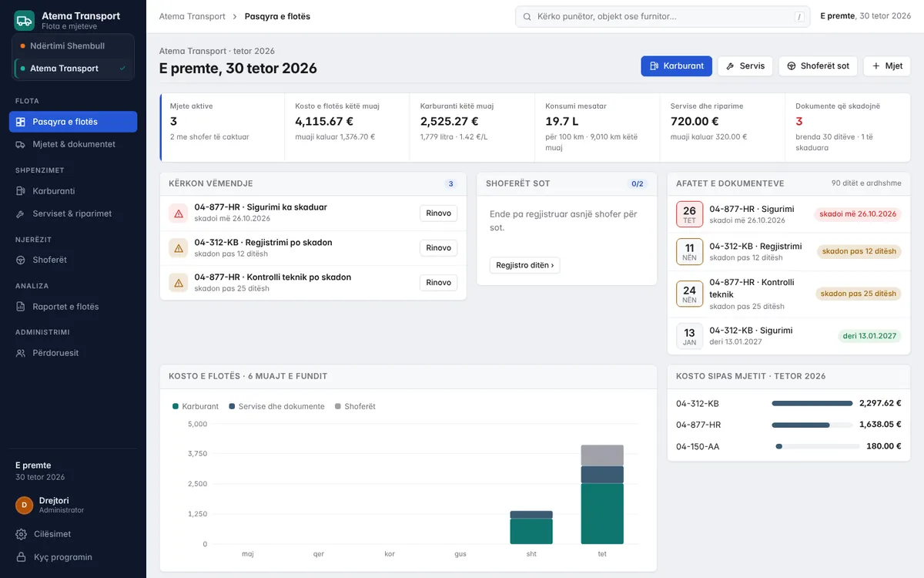Toggle the Karburant series in chart legend
The height and width of the screenshot is (578, 924).
click(196, 406)
